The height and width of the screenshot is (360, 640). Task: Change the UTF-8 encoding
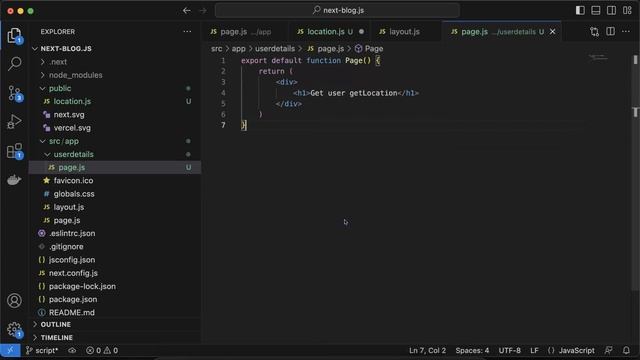pos(509,350)
